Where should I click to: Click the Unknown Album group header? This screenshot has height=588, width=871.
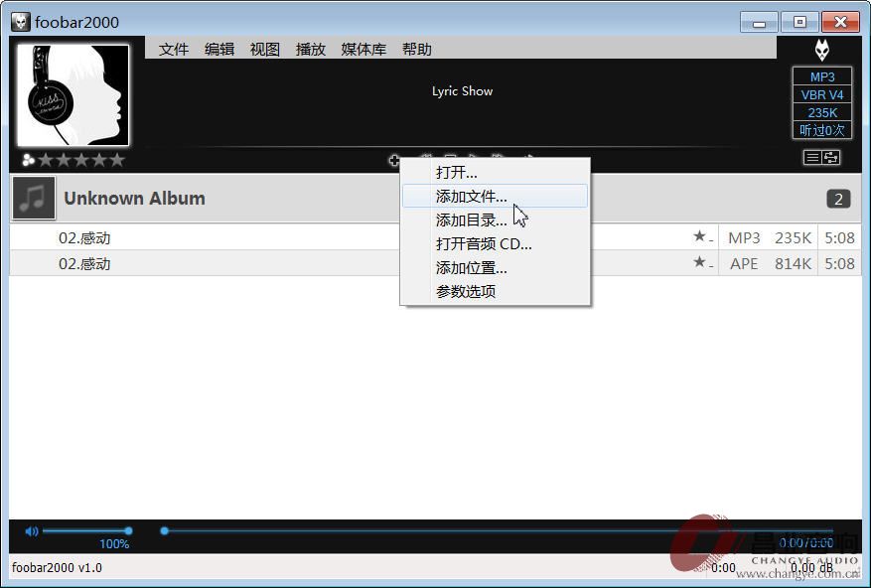(435, 199)
